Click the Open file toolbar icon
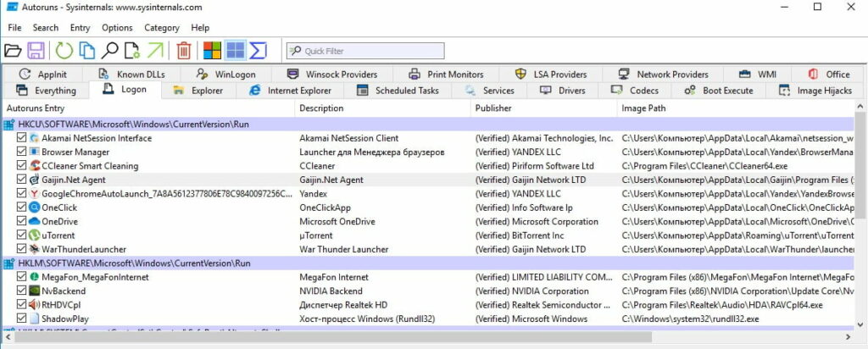Viewport: 868px width, 349px height. [13, 51]
